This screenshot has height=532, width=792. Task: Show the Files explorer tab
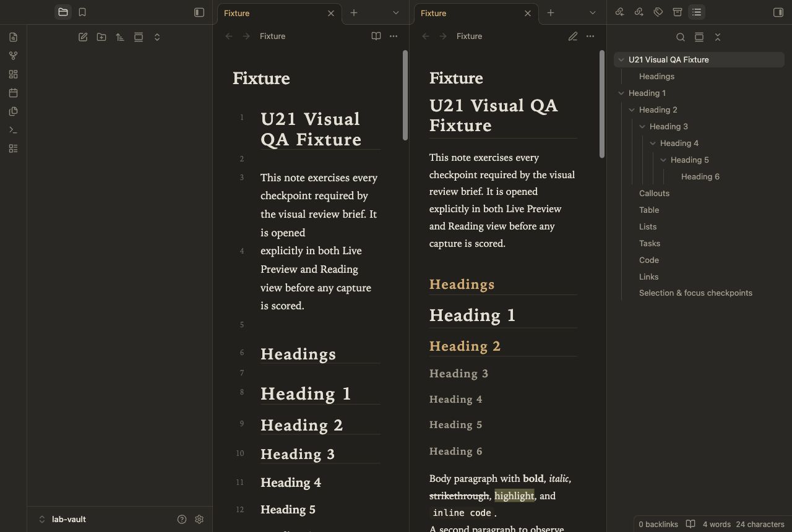[63, 12]
